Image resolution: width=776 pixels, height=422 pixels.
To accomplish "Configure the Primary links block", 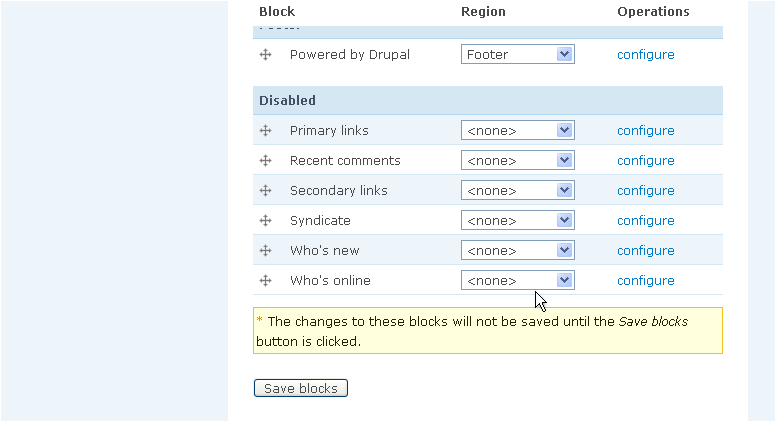I will tap(645, 131).
